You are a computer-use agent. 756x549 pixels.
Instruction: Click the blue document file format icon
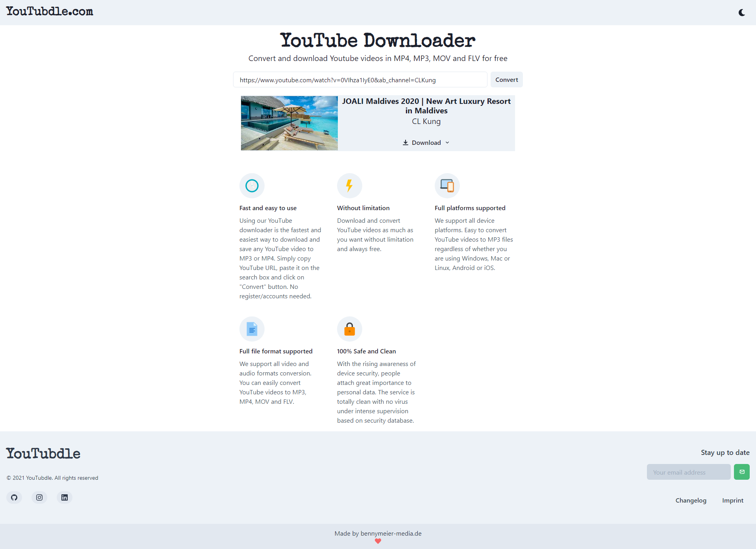252,329
